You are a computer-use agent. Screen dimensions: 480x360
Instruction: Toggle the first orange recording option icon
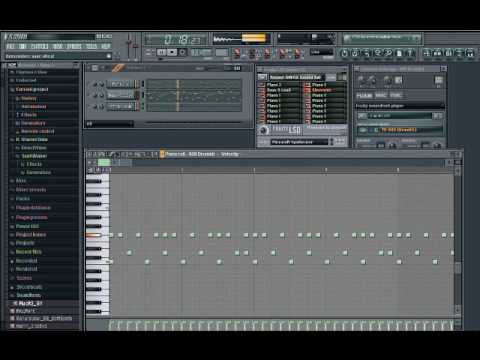click(x=237, y=53)
